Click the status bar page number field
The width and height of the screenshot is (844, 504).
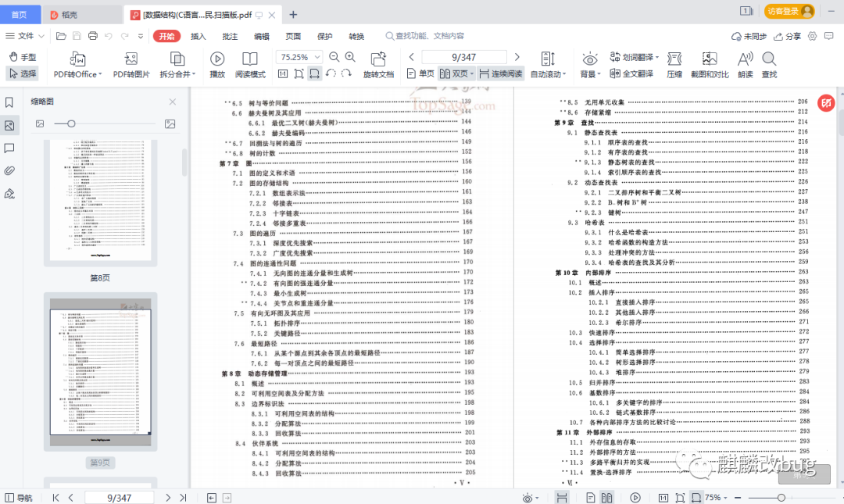click(119, 498)
